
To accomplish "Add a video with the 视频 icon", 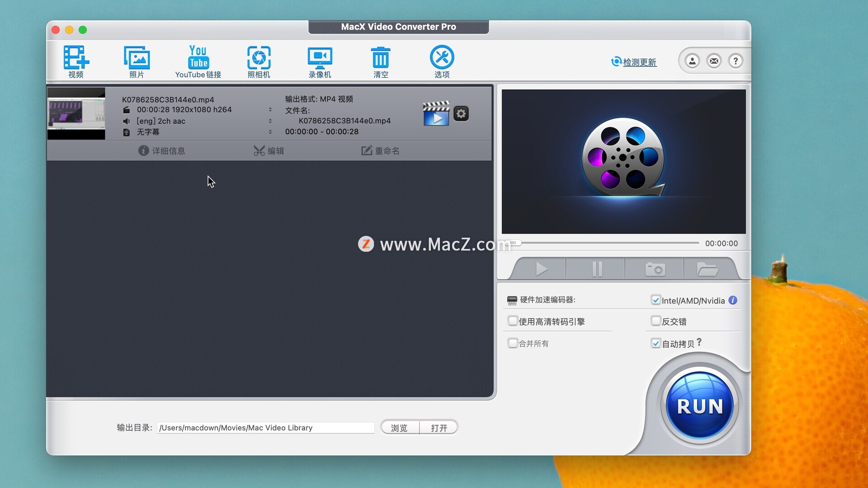I will coord(76,61).
